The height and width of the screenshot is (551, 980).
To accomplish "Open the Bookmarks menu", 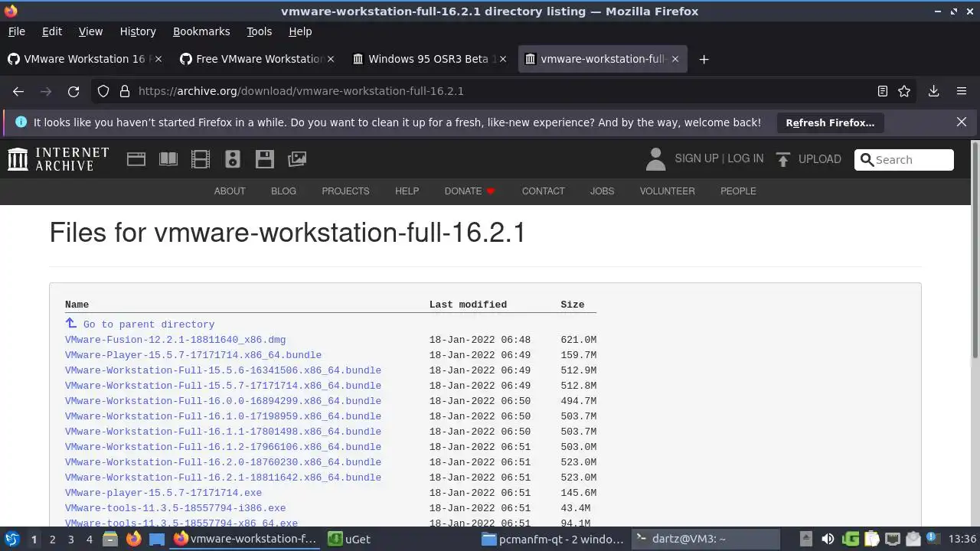I will [201, 31].
